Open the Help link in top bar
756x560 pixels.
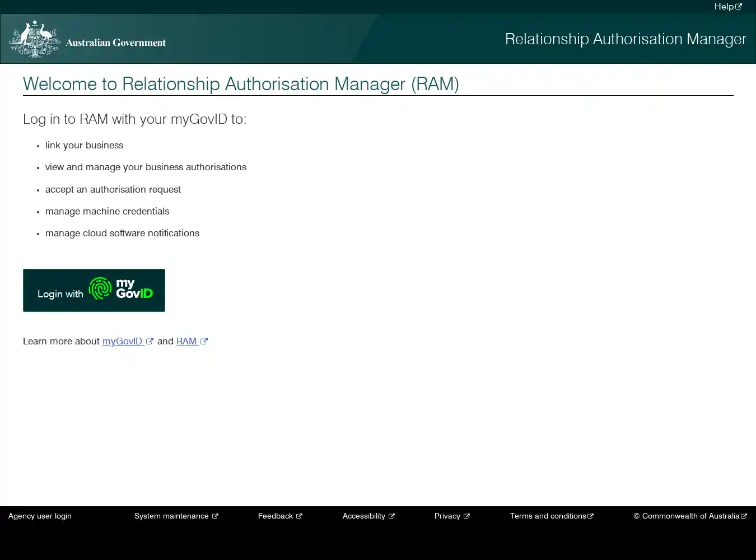tap(728, 7)
